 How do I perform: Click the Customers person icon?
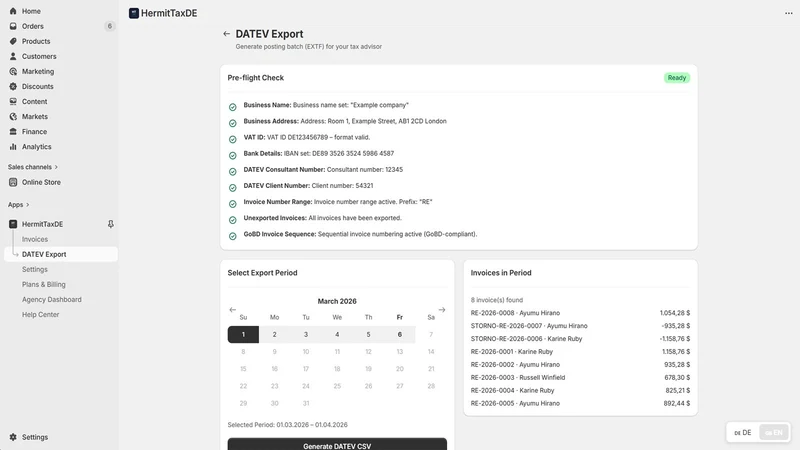coord(13,56)
